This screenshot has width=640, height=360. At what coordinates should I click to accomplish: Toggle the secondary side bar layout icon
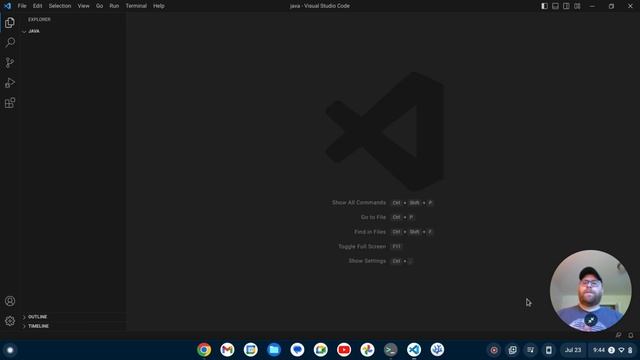(567, 6)
